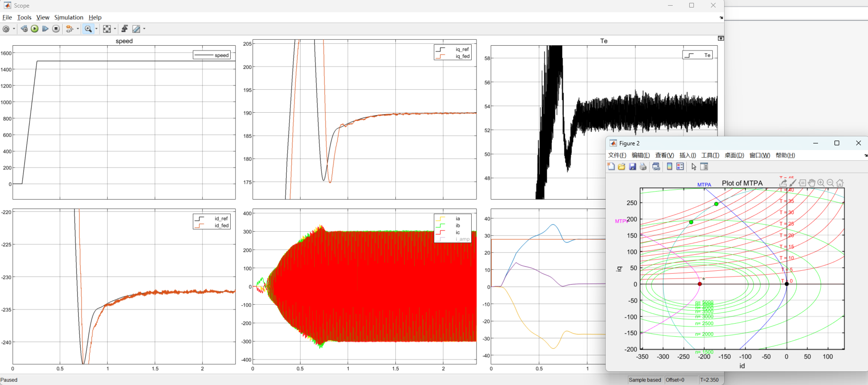Screen dimensions: 868x385
Task: Click Open File folder icon in Figure 2
Action: tap(621, 167)
